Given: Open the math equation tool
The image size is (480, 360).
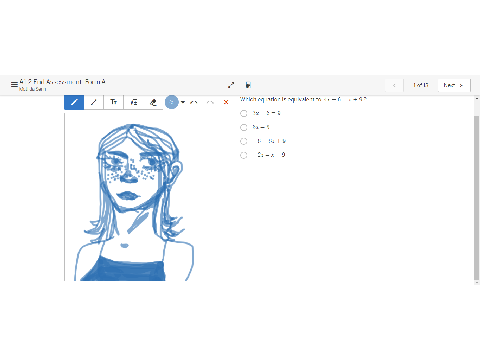Looking at the screenshot, I should coord(134,102).
